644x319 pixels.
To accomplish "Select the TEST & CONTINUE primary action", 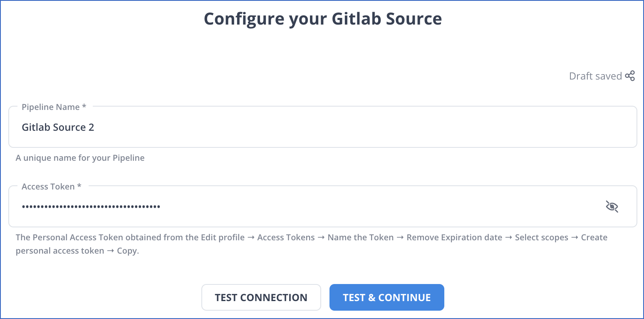I will (386, 297).
